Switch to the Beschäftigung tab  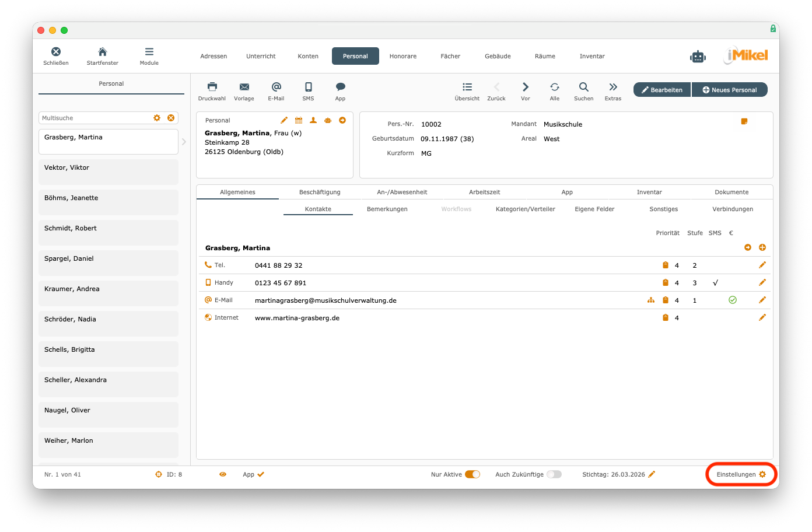pyautogui.click(x=320, y=192)
